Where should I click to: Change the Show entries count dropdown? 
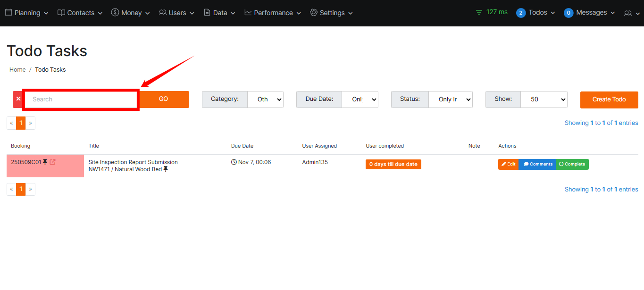tap(544, 99)
